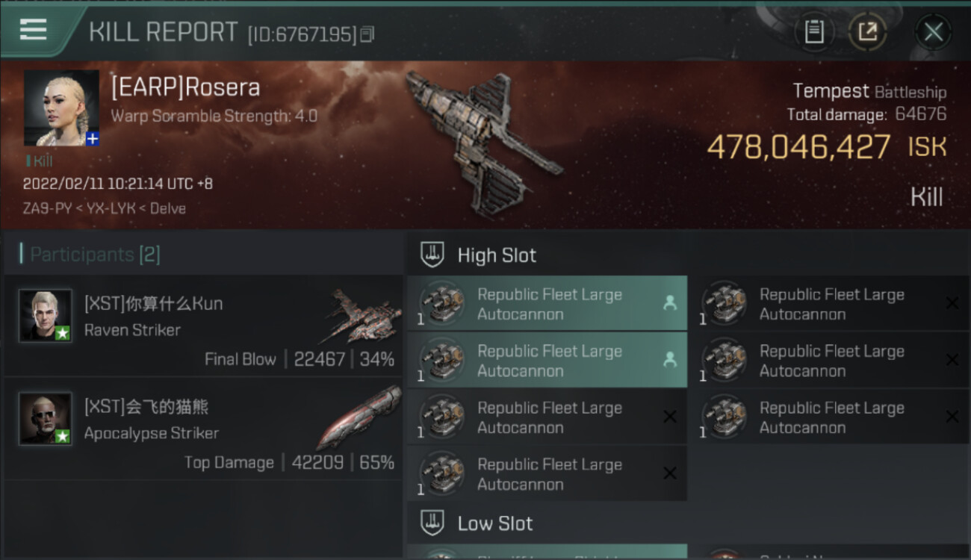Copy the kill report ID
Screen dimensions: 971x560
[367, 34]
